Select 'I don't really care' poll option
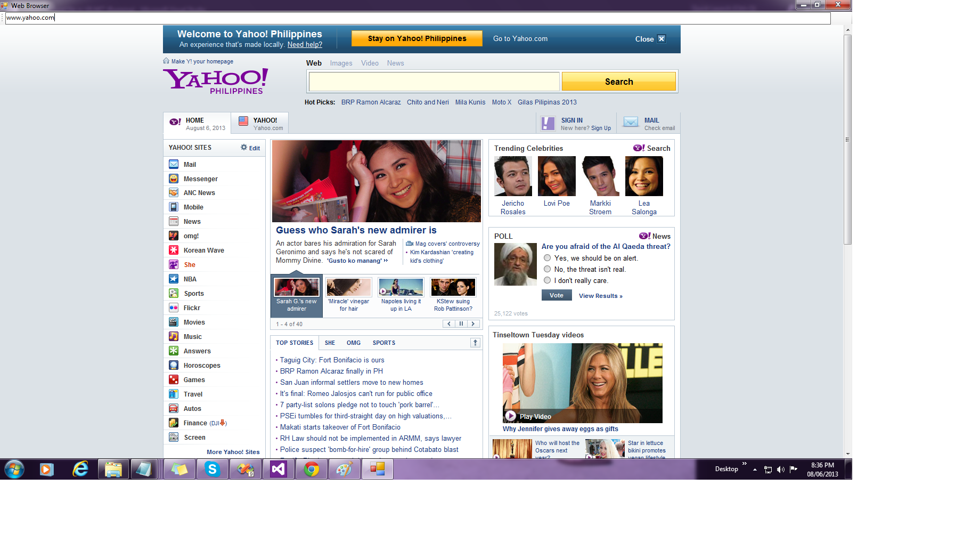Screen dimensions: 980x550 [547, 280]
